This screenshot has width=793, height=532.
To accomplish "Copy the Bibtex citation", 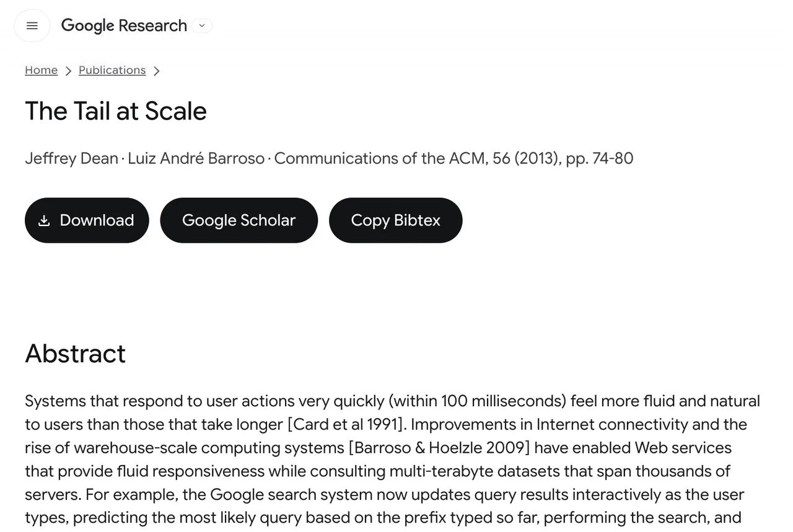I will pos(395,220).
